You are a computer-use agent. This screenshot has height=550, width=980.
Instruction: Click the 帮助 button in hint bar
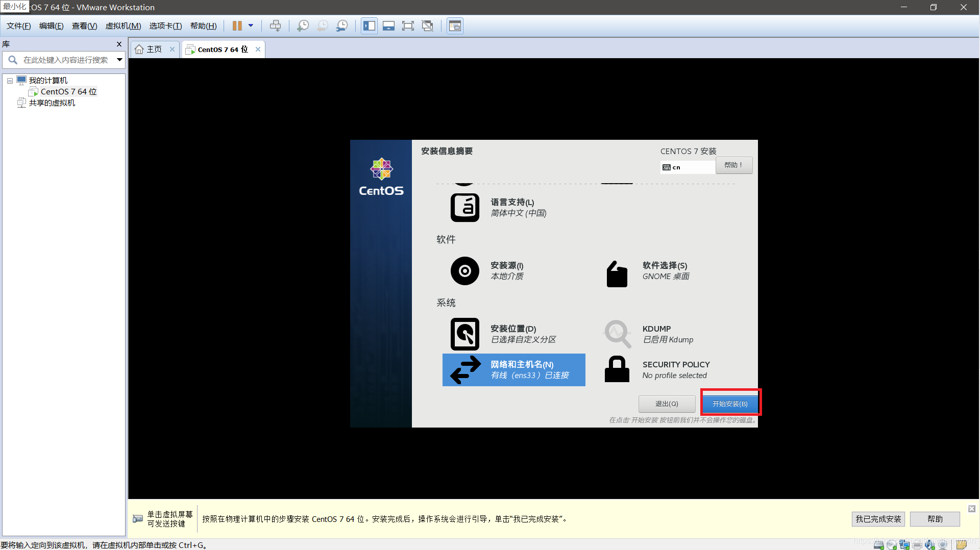(935, 519)
